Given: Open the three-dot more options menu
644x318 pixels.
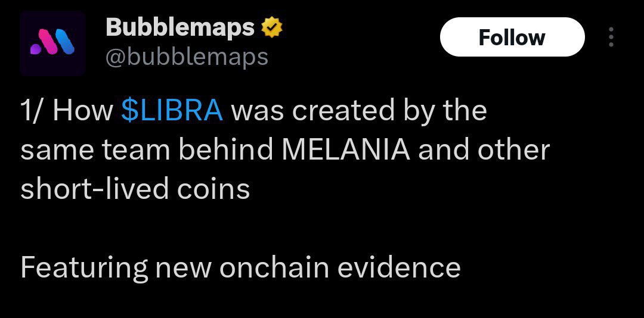Looking at the screenshot, I should [611, 37].
